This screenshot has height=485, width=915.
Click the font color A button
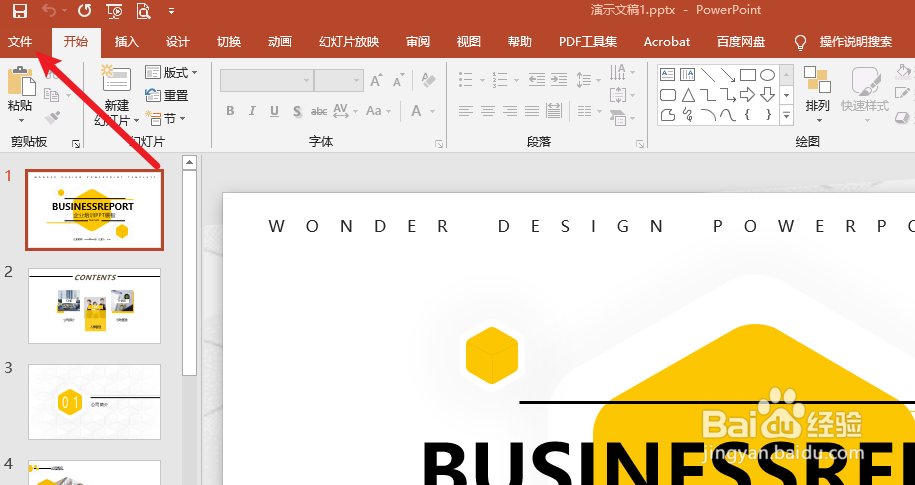[417, 111]
